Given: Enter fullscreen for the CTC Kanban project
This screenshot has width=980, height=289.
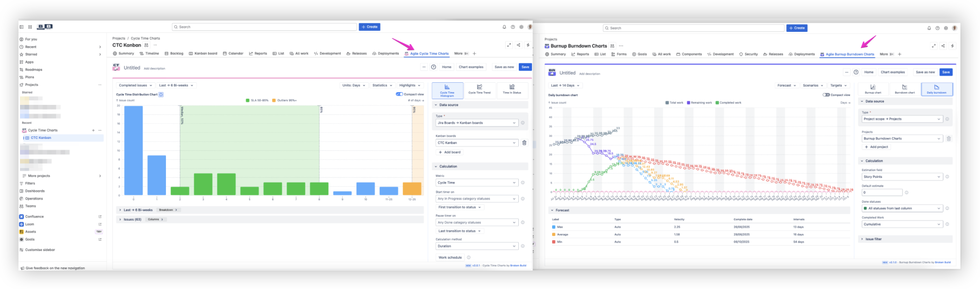Looking at the screenshot, I should pyautogui.click(x=509, y=45).
